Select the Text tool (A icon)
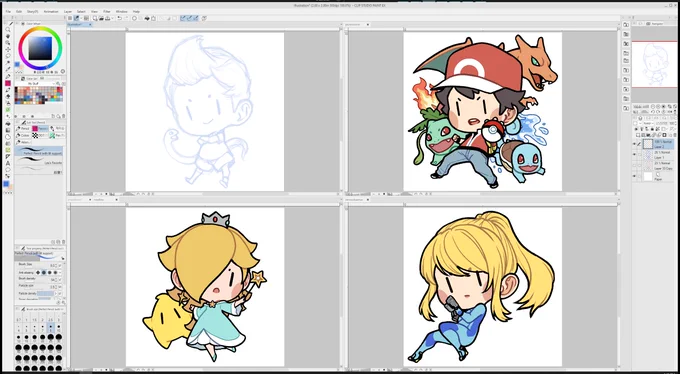Viewport: 680px width, 374px height. [8, 163]
